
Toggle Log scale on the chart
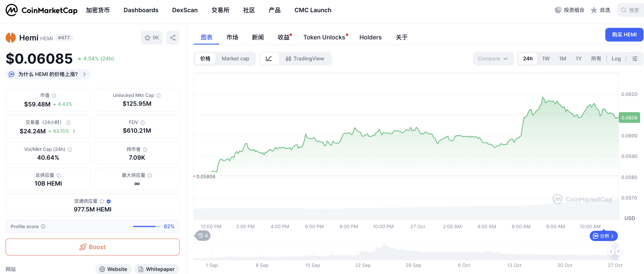point(616,59)
